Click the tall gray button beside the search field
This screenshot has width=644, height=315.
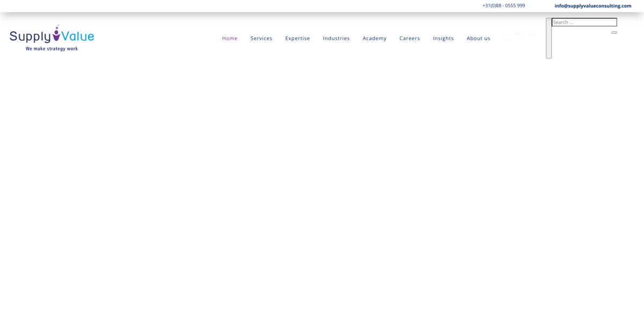(548, 38)
